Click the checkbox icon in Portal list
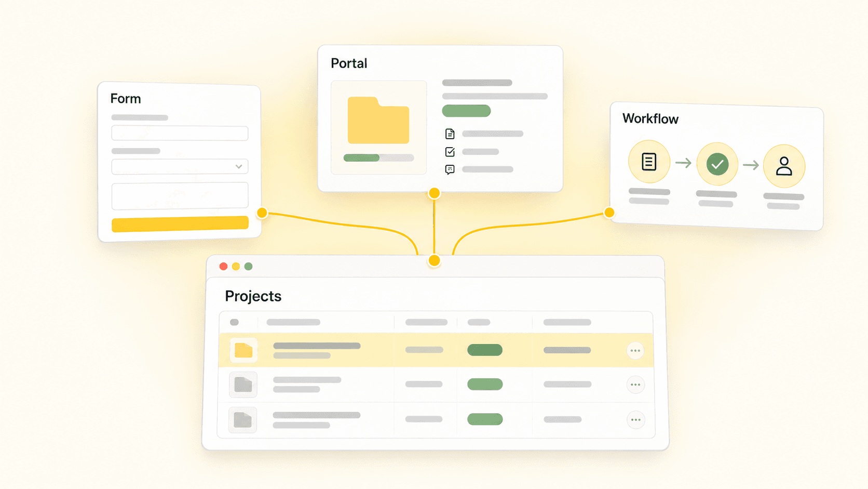The width and height of the screenshot is (868, 489). [450, 152]
